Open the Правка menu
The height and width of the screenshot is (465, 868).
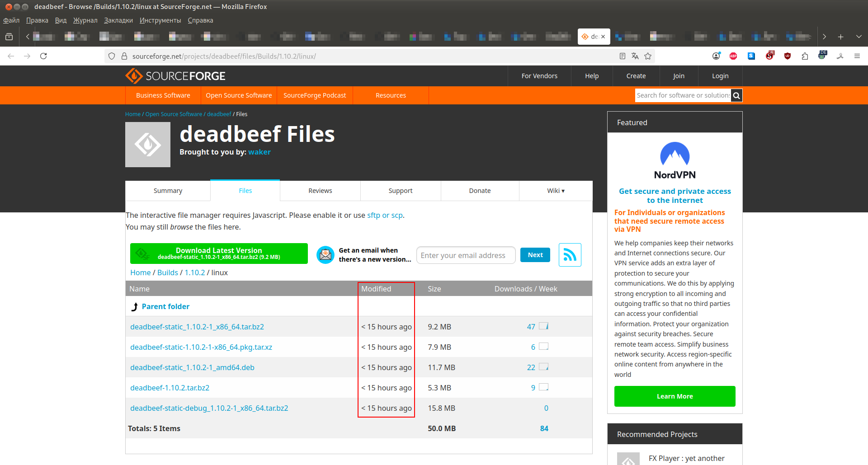click(x=37, y=20)
